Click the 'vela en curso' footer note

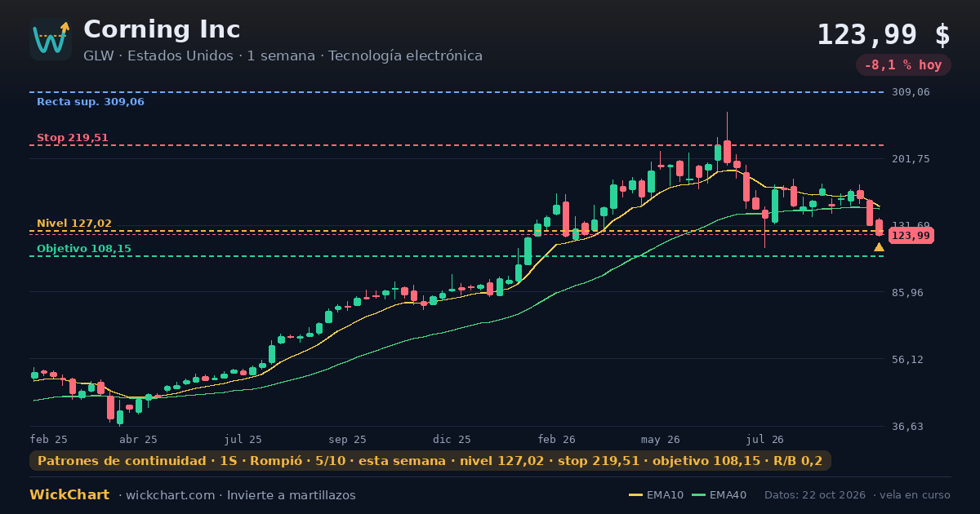915,495
